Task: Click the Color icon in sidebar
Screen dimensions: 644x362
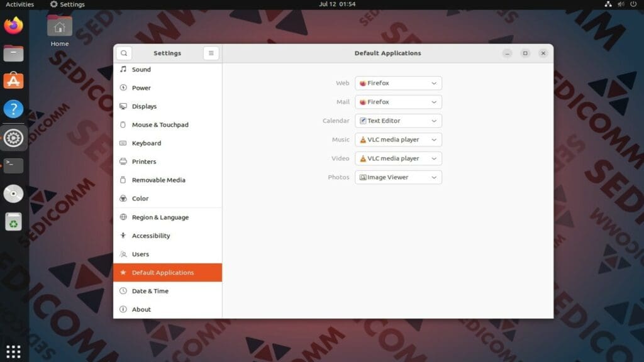Action: 123,198
